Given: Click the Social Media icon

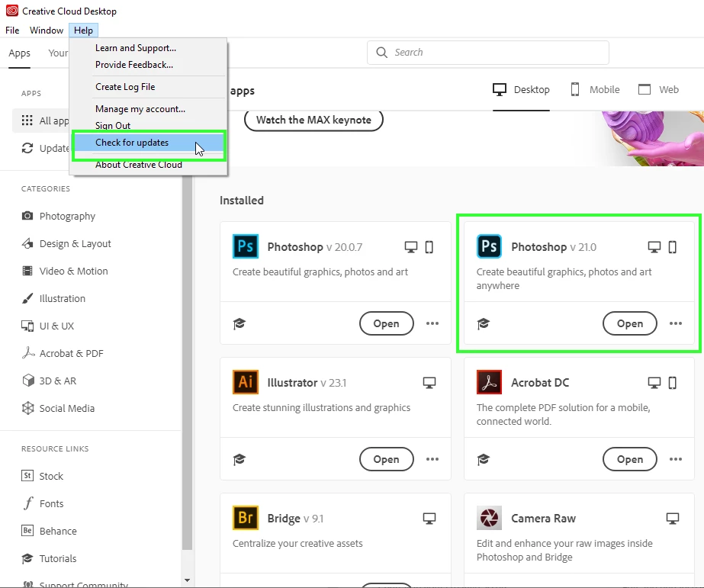Looking at the screenshot, I should [27, 408].
